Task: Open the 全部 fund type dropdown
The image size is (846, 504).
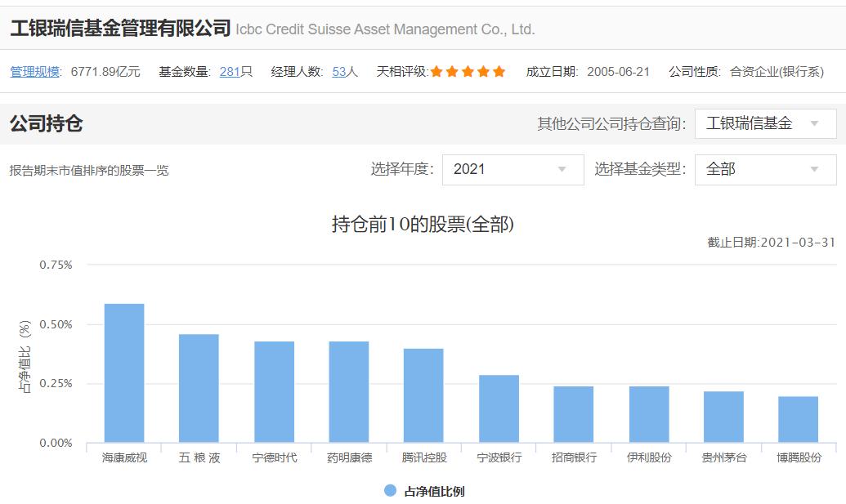Action: [x=765, y=169]
